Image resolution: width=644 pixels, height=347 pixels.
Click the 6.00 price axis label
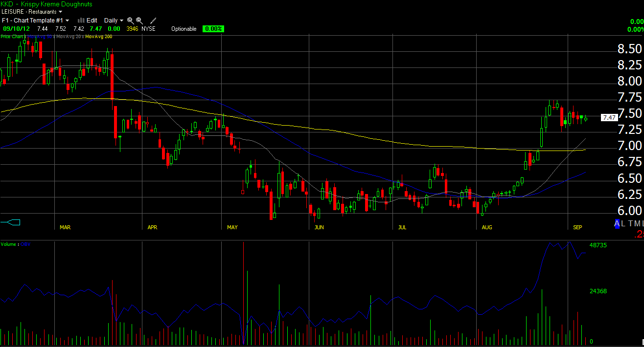629,211
